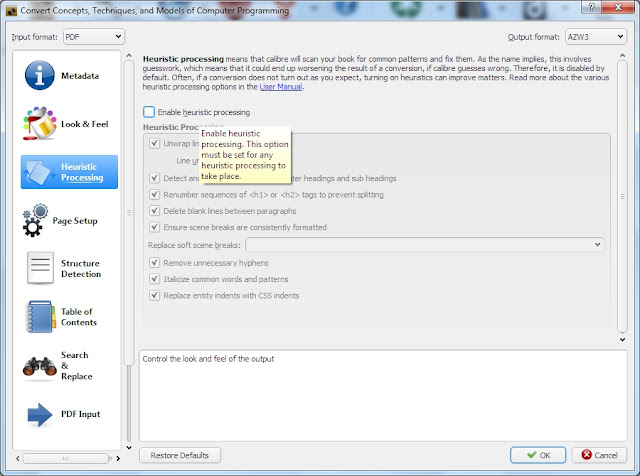Toggle Unwrap lines checkbox
640x476 pixels.
tap(154, 143)
